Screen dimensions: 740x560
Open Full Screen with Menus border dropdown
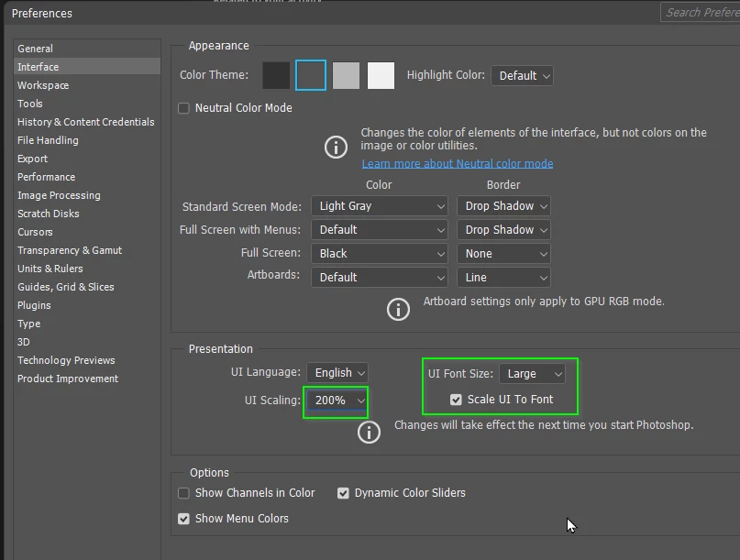tap(503, 230)
